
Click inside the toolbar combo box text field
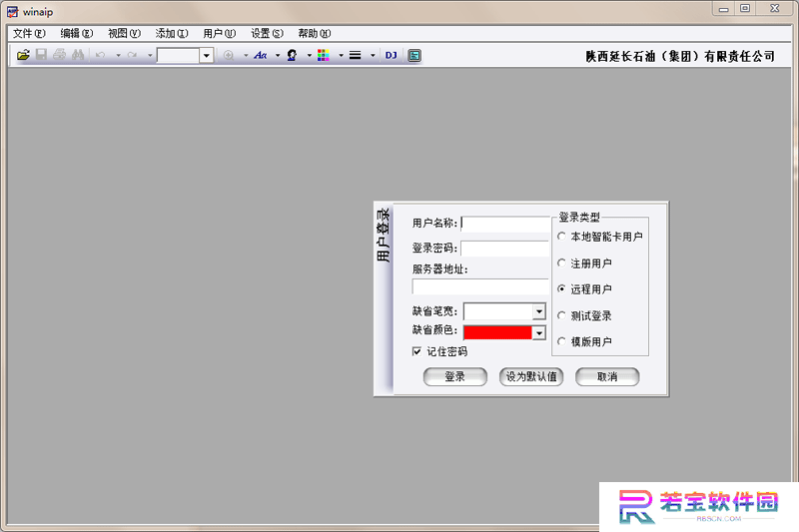(178, 56)
